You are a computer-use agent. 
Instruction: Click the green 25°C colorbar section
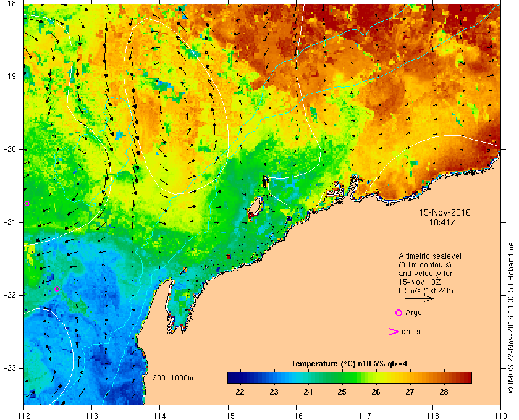tap(342, 377)
